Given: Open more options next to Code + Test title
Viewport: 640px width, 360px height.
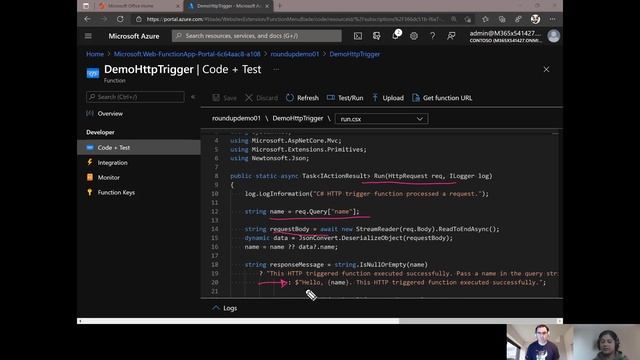Looking at the screenshot, I should [x=276, y=69].
